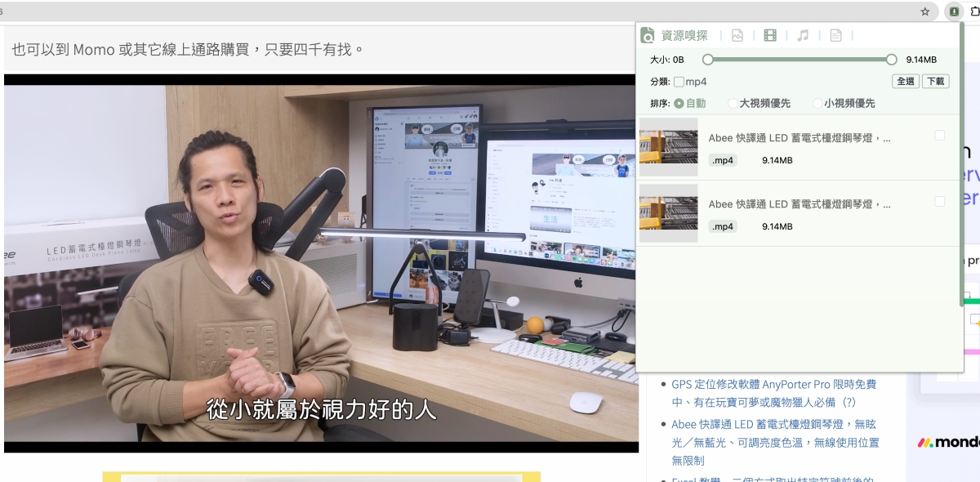Select the 自動 sort radio button

679,104
